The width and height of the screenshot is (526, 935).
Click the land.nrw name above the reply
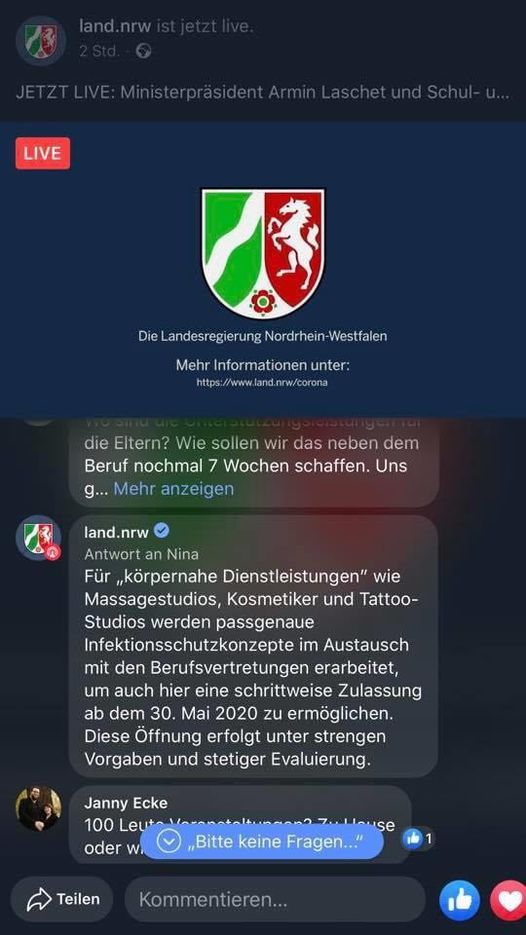coord(116,530)
